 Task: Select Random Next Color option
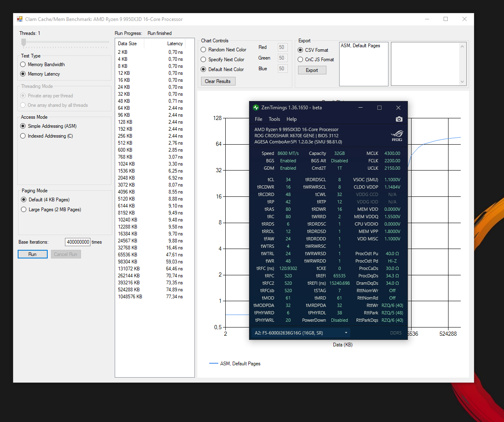[203, 50]
